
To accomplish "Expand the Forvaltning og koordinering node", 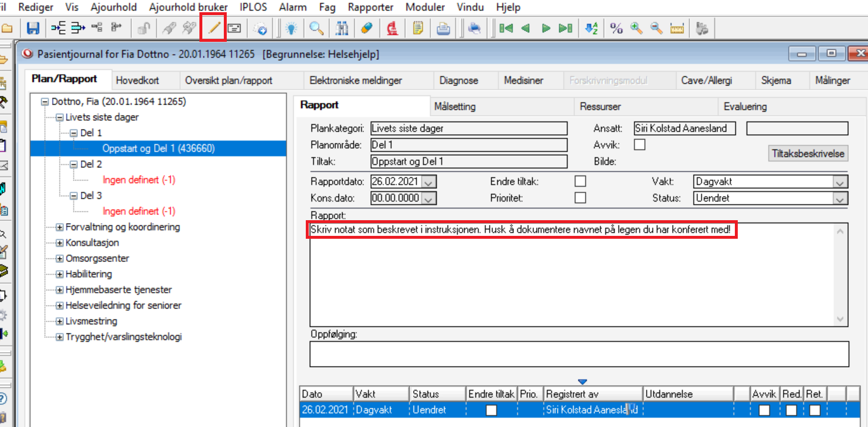I will [59, 227].
